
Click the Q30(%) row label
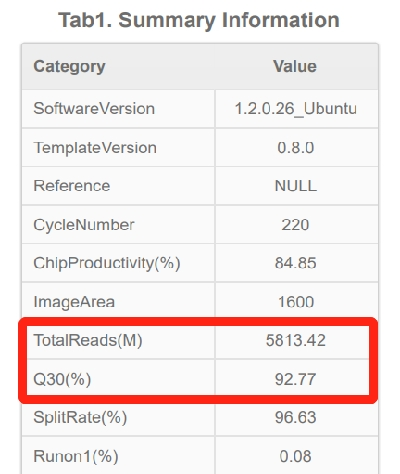click(62, 379)
